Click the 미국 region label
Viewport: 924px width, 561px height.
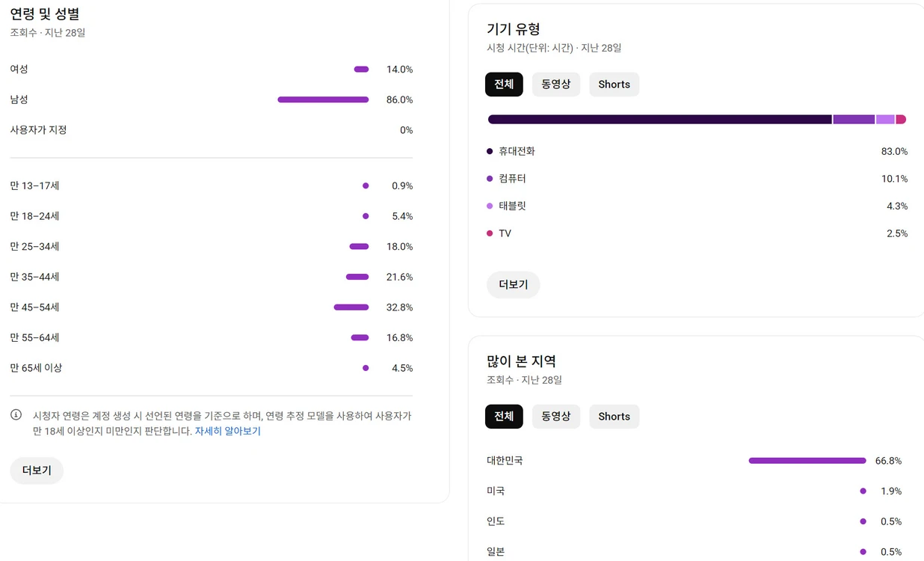pos(496,491)
